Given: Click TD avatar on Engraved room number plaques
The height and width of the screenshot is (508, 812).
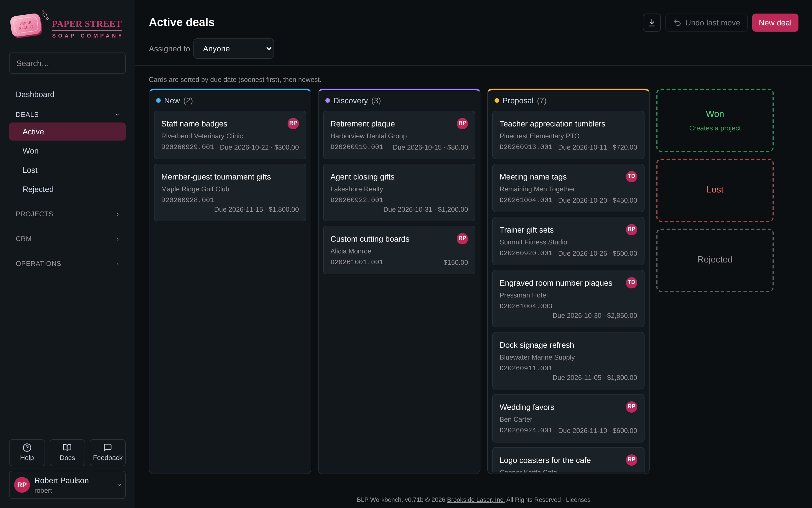Looking at the screenshot, I should [x=631, y=283].
